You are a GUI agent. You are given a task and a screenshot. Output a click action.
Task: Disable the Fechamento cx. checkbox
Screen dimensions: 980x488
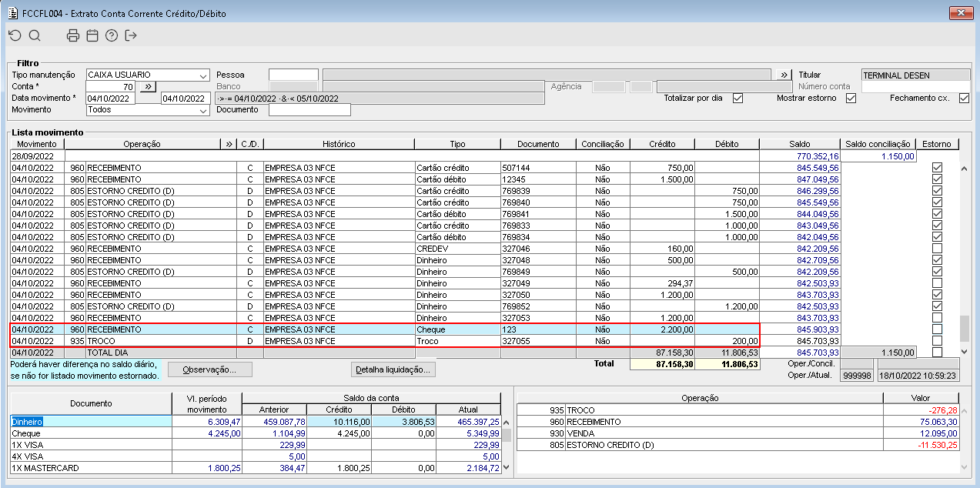coord(964,99)
